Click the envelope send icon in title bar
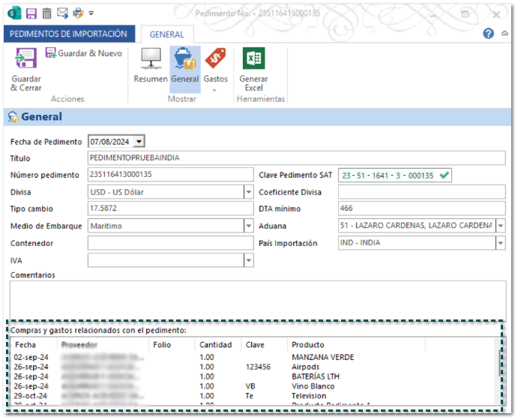The width and height of the screenshot is (518, 420). coord(64,13)
